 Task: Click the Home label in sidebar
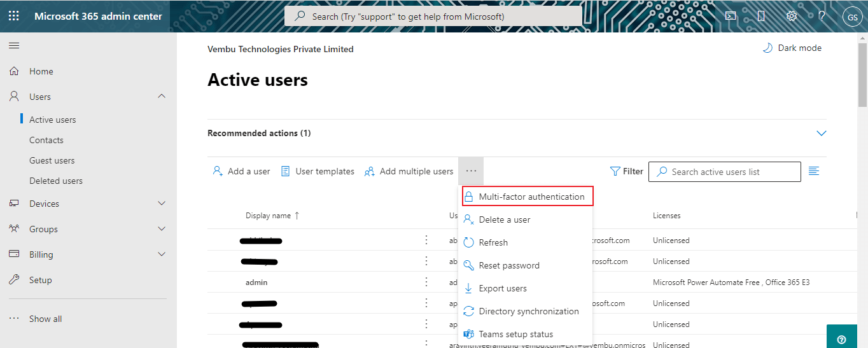[x=41, y=71]
